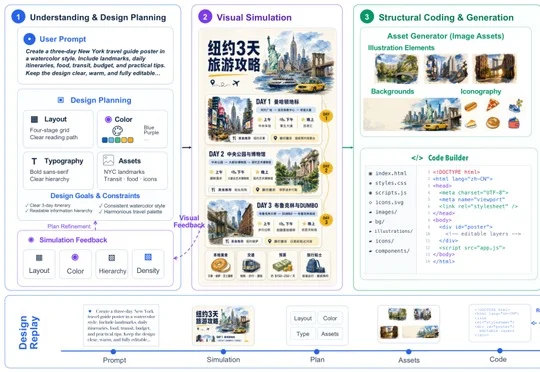Click the Type chip in Design Replay
Screen dimensions: 540x372
pyautogui.click(x=303, y=334)
